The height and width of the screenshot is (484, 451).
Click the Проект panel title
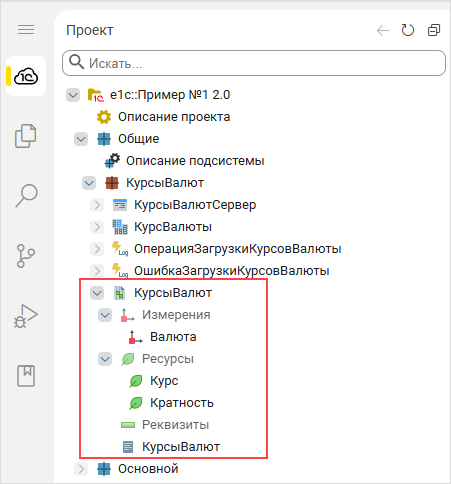pos(90,30)
